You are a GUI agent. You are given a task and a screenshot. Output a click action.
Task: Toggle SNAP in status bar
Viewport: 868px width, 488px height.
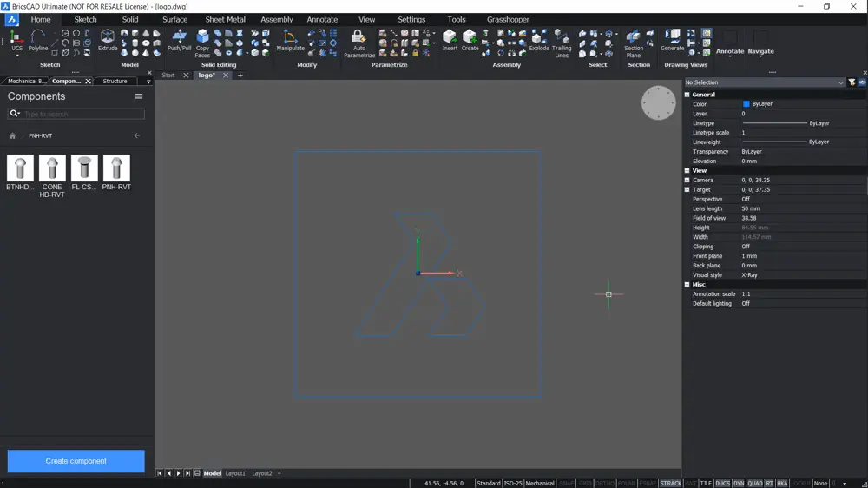(566, 484)
